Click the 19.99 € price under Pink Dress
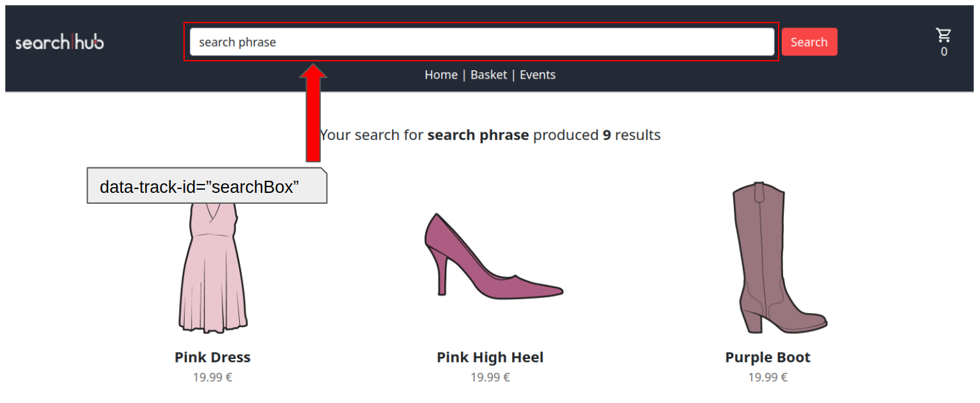The image size is (980, 403). (213, 377)
